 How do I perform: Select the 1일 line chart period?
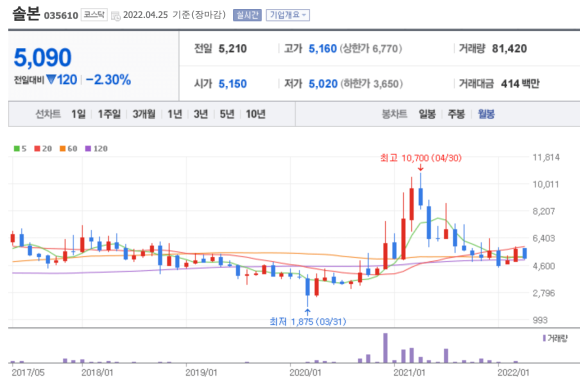pyautogui.click(x=78, y=114)
